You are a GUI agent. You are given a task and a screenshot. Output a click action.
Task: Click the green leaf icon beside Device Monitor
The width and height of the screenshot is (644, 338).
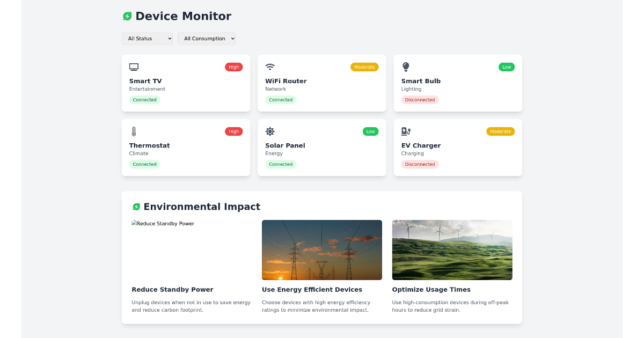(x=127, y=16)
